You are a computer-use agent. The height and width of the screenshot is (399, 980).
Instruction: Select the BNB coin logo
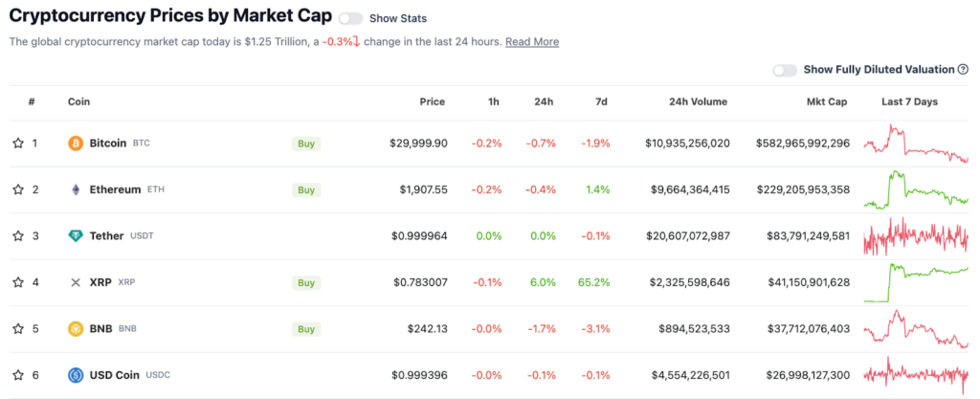[x=75, y=328]
